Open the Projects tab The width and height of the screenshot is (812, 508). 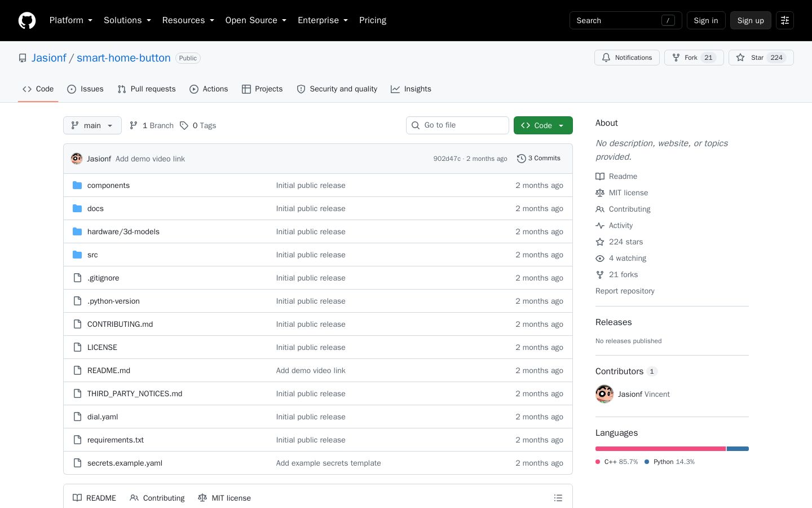(x=262, y=89)
